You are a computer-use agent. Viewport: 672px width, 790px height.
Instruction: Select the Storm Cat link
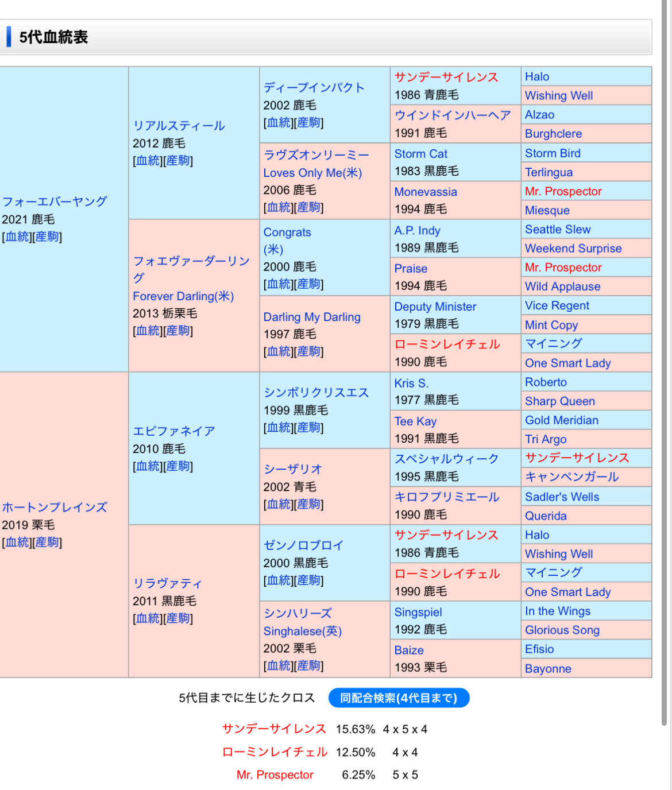pyautogui.click(x=421, y=154)
